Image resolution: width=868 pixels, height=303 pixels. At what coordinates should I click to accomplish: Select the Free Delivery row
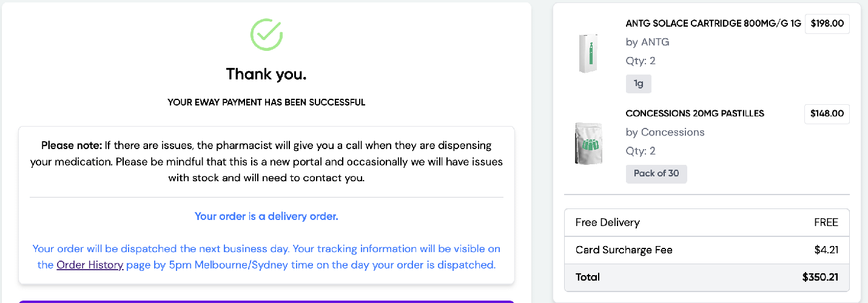pyautogui.click(x=707, y=222)
